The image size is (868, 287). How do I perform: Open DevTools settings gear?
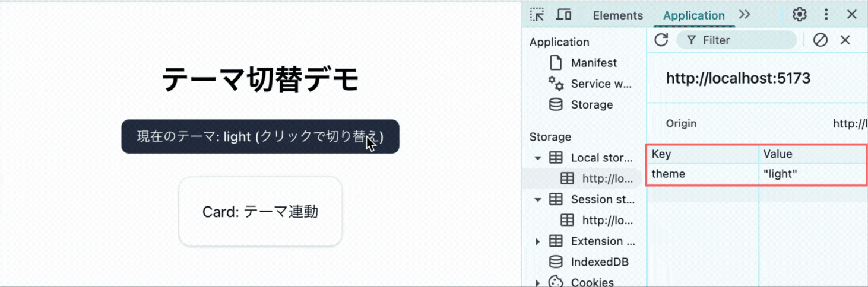click(x=800, y=15)
